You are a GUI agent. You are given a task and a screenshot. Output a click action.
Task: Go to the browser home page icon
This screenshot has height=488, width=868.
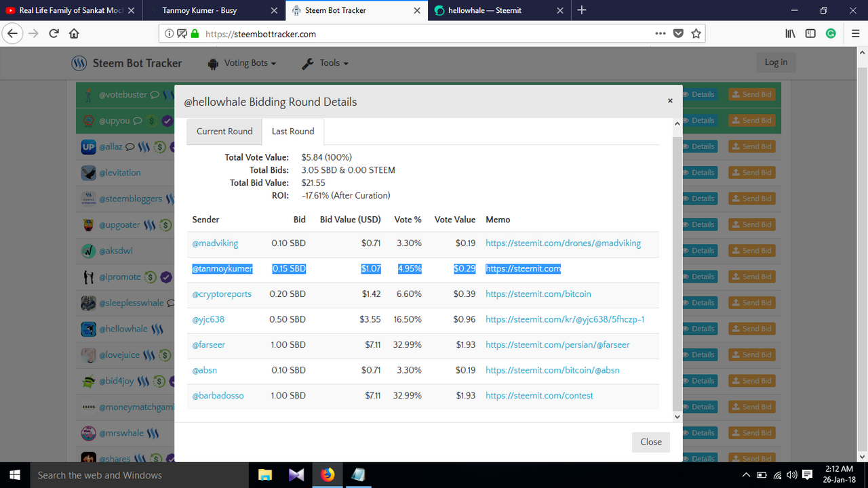[x=74, y=33]
